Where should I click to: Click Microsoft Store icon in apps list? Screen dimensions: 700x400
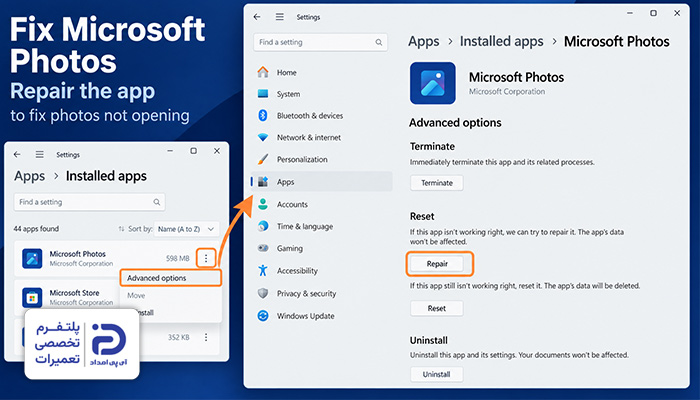pyautogui.click(x=32, y=297)
